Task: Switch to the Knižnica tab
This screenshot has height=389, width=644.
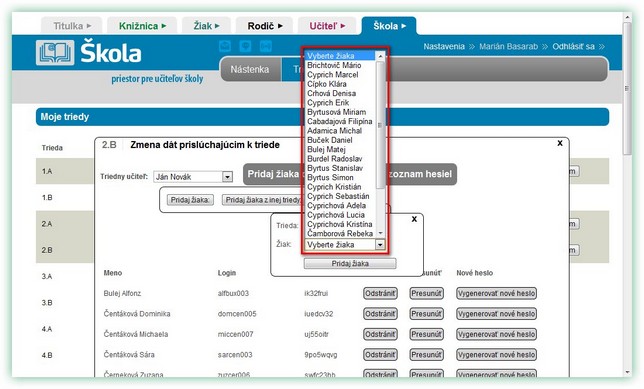Action: [x=142, y=26]
